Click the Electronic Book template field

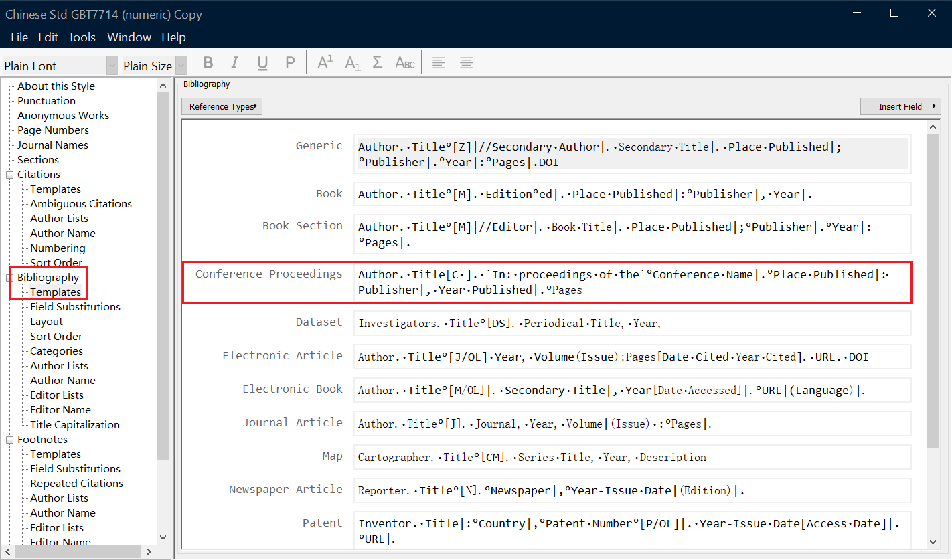632,390
